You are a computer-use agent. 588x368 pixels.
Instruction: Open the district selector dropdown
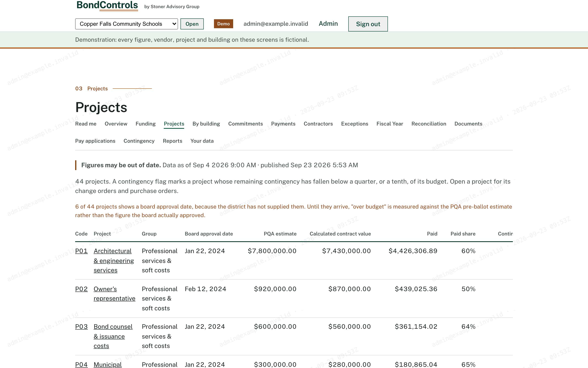pos(126,24)
